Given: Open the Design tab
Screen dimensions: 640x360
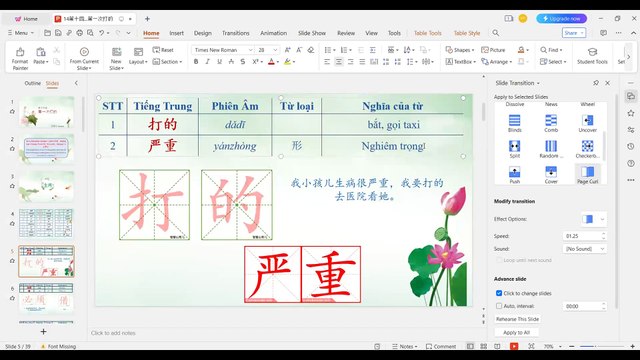Looking at the screenshot, I should [202, 33].
